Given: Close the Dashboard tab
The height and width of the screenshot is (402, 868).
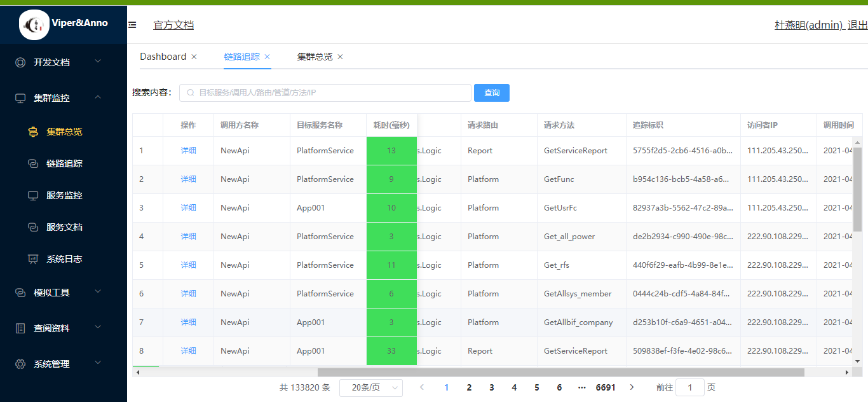Looking at the screenshot, I should [194, 57].
